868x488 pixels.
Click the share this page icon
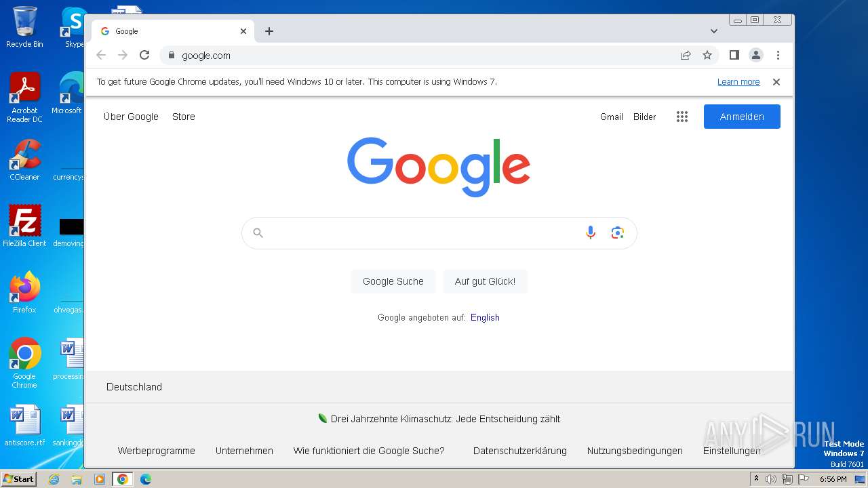pos(686,55)
